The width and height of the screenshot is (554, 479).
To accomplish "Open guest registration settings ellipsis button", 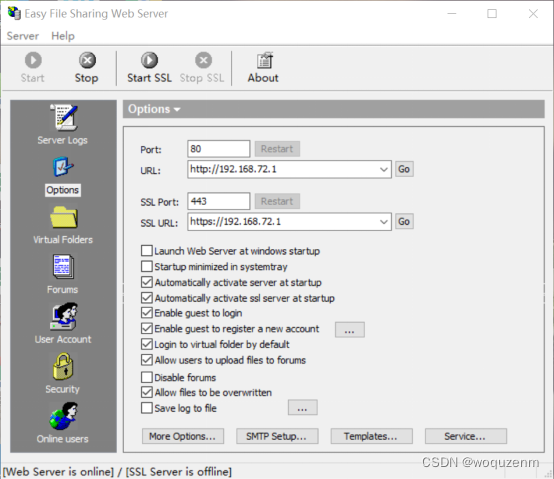I will [350, 330].
